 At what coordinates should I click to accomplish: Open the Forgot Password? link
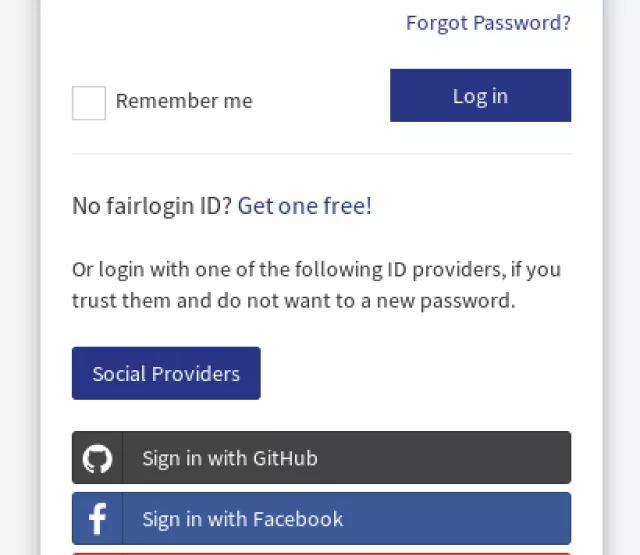(x=488, y=22)
